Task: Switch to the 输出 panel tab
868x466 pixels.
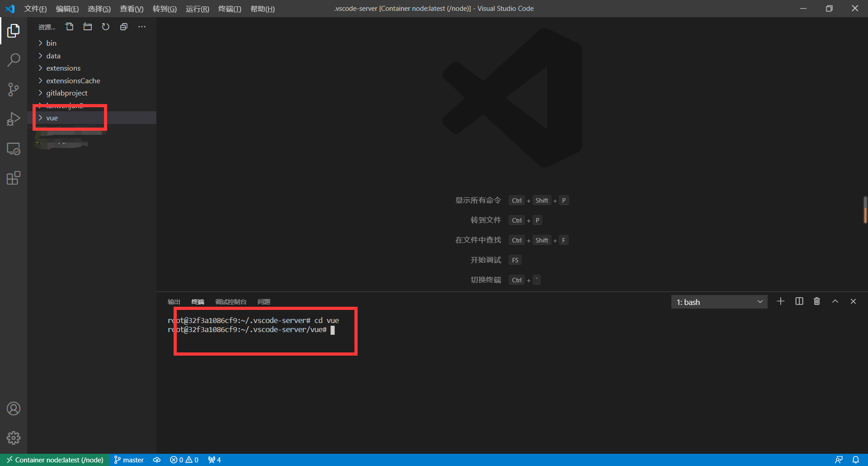Action: (174, 302)
